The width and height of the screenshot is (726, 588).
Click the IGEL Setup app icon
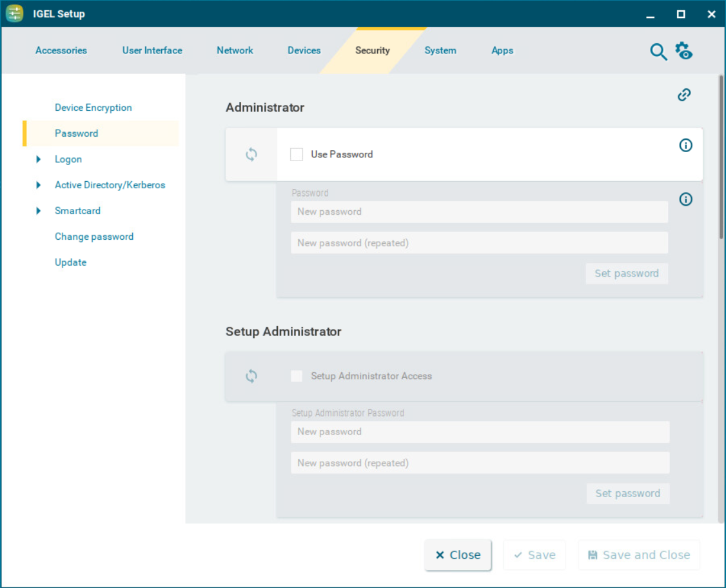[15, 14]
